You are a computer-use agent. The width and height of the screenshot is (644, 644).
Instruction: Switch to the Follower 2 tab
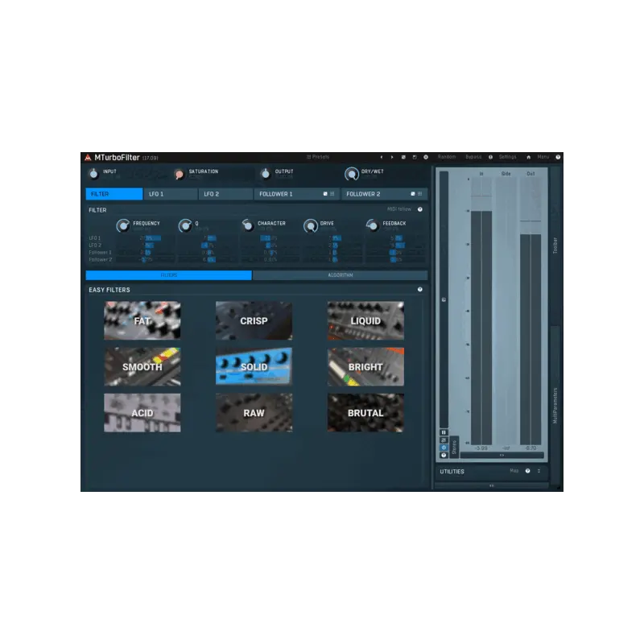(384, 194)
